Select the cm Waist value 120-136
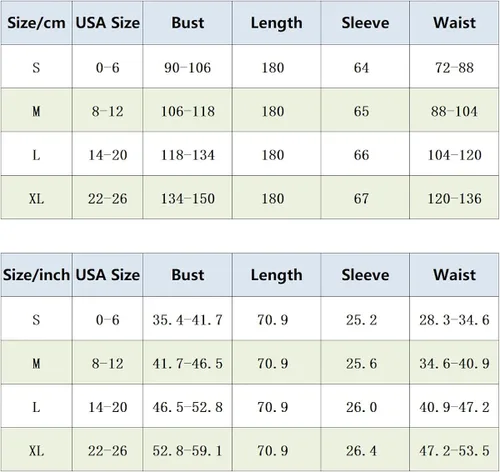 tap(454, 199)
